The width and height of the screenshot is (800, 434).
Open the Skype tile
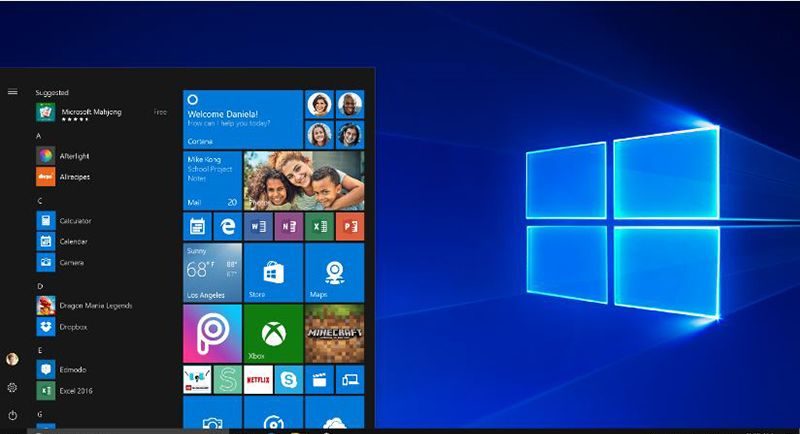coord(288,380)
